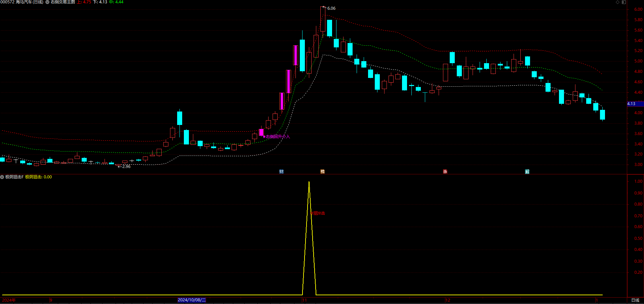Viewport: 644px width, 304px height.
Task: Open the 极阴狙击F sub-indicator dropdown arrow
Action: pyautogui.click(x=2, y=177)
